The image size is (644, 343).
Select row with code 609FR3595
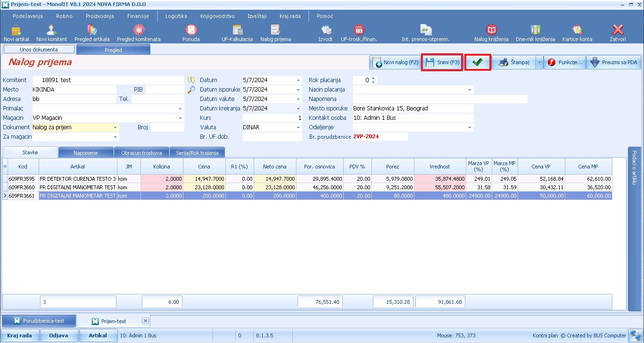(x=307, y=179)
